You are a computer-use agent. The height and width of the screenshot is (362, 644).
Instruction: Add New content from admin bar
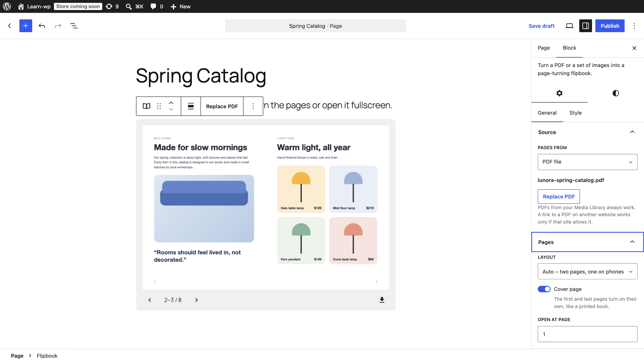[x=180, y=6]
